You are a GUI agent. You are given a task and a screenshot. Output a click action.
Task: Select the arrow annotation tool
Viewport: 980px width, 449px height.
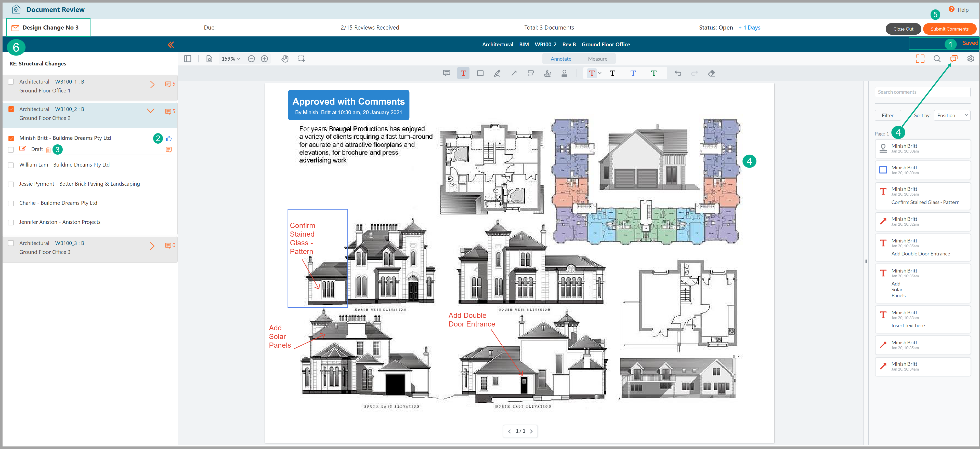(514, 73)
